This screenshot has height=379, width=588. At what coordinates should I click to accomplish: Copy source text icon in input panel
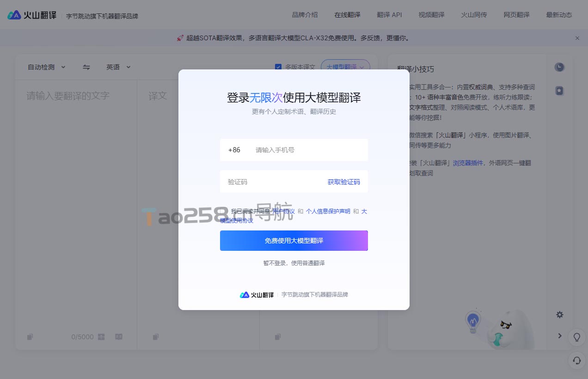[x=30, y=337]
